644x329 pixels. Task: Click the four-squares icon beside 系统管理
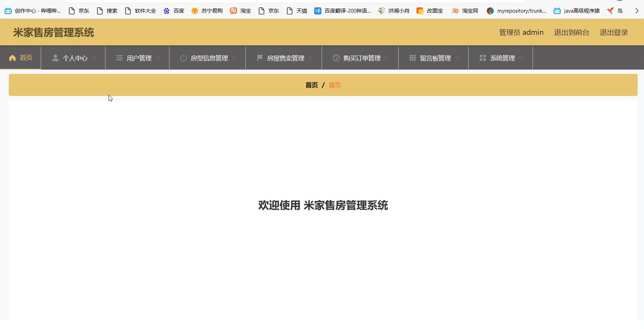[x=483, y=58]
